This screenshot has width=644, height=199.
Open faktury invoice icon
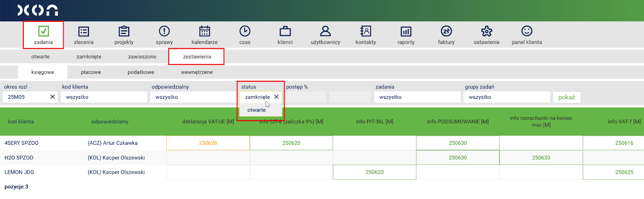coord(446,31)
